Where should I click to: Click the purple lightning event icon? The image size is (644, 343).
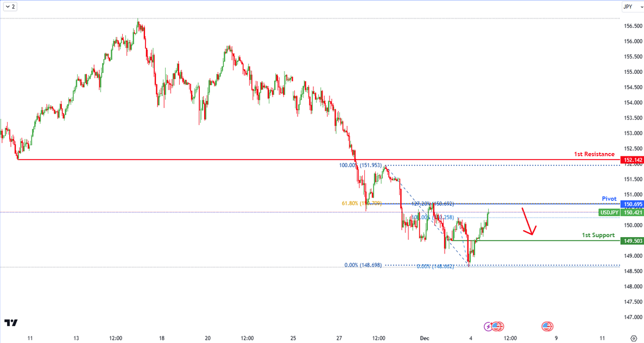(488, 327)
